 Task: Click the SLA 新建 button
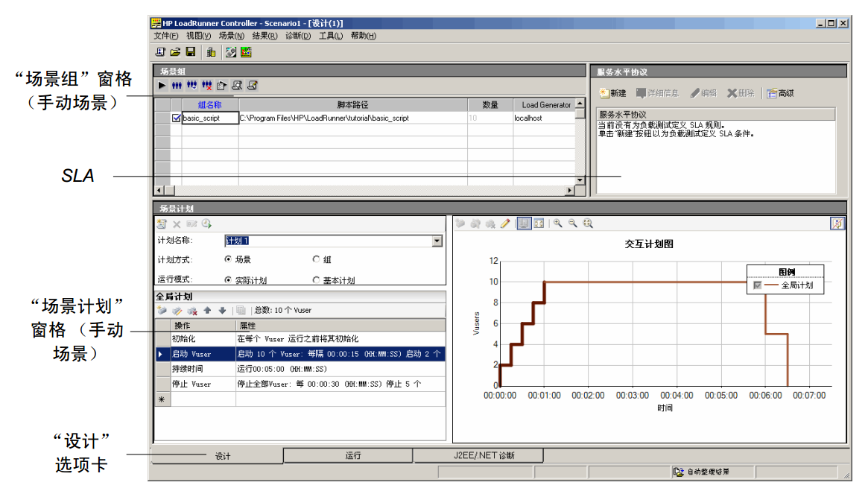tap(612, 93)
